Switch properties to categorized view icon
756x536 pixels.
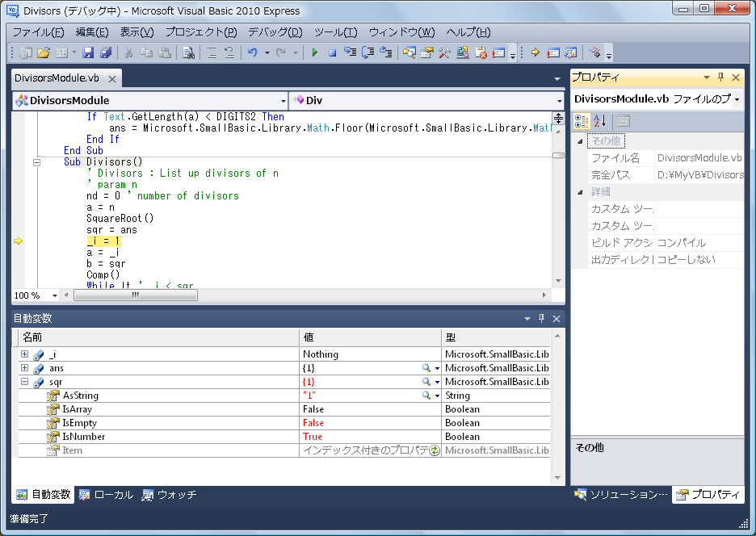[x=582, y=121]
